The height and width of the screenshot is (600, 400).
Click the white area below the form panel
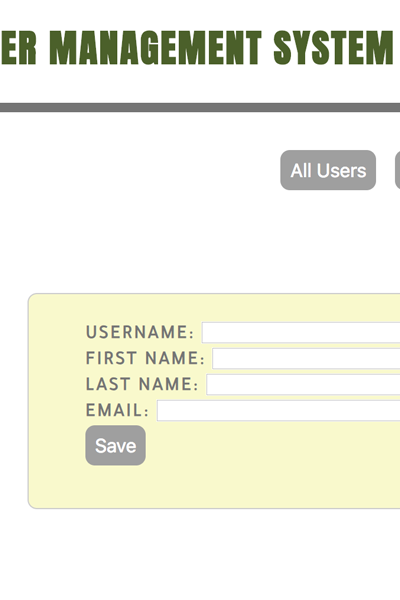pyautogui.click(x=200, y=555)
